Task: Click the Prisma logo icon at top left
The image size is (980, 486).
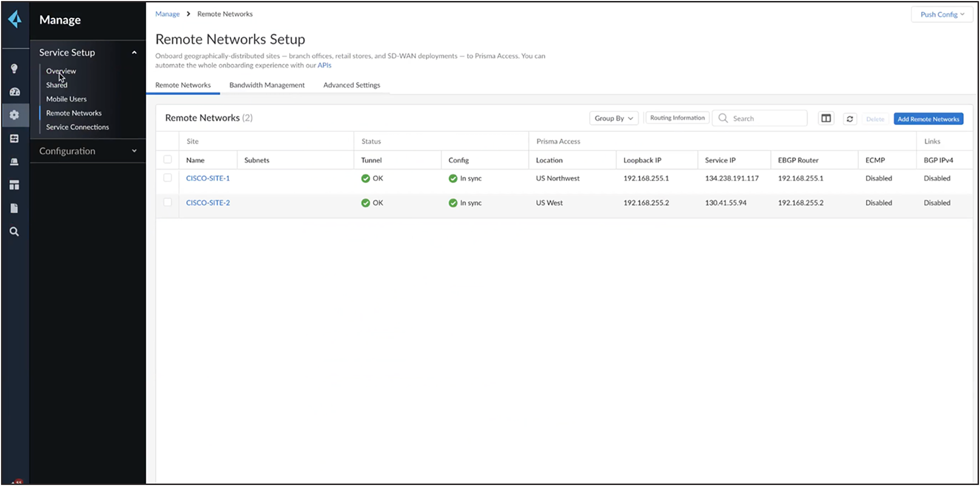Action: (15, 20)
